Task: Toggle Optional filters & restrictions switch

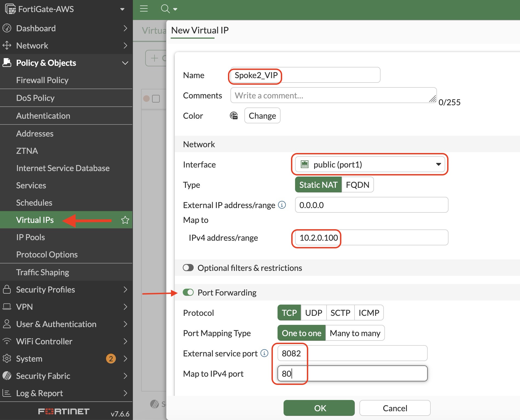Action: (188, 268)
